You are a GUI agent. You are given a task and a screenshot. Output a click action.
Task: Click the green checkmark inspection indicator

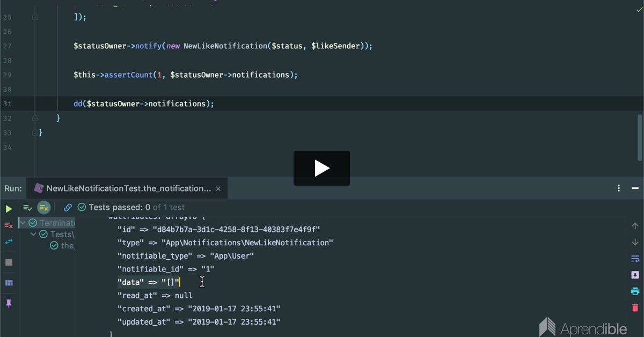pyautogui.click(x=639, y=11)
